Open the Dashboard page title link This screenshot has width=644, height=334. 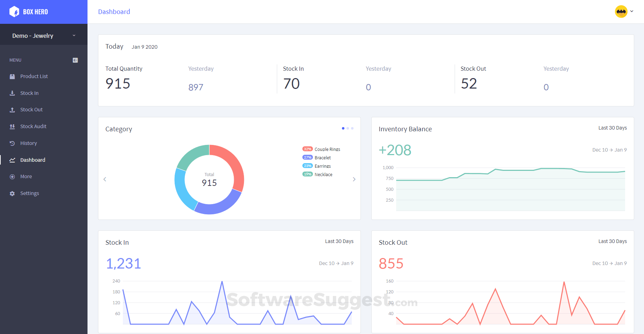click(x=114, y=12)
